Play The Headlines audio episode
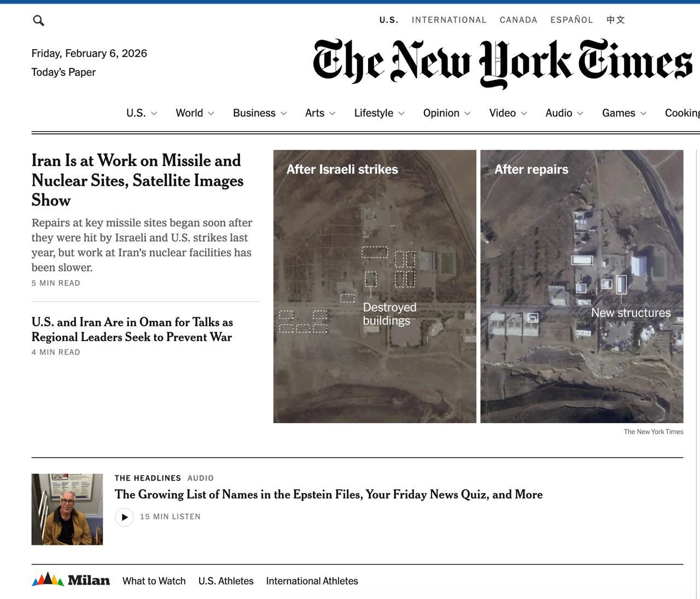Screen dimensions: 700x599 pyautogui.click(x=124, y=517)
